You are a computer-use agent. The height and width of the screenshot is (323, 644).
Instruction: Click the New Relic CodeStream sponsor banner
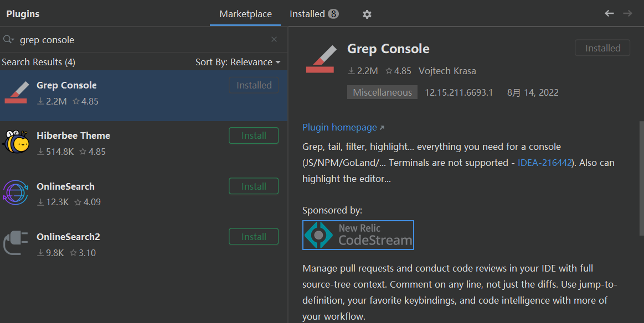[358, 235]
